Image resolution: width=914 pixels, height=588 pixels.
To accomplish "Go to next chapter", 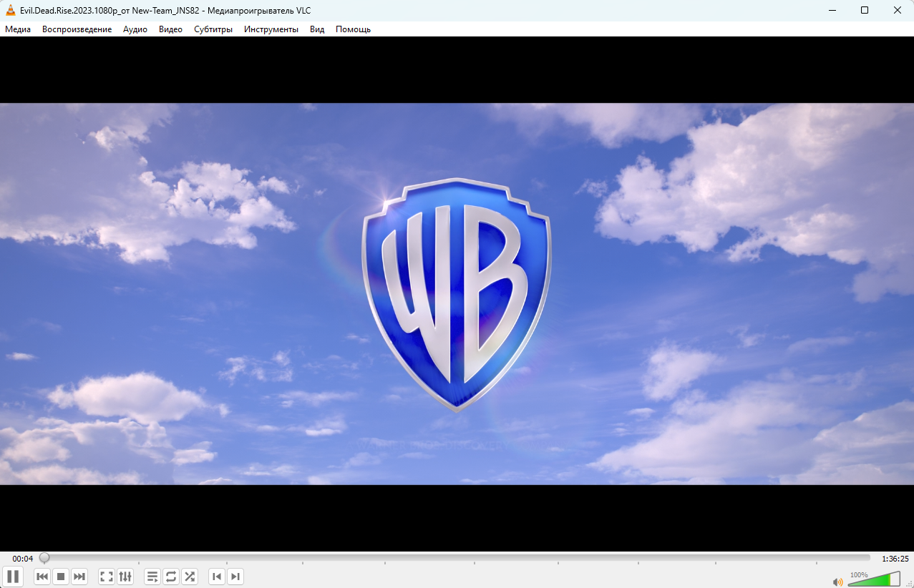I will point(235,577).
